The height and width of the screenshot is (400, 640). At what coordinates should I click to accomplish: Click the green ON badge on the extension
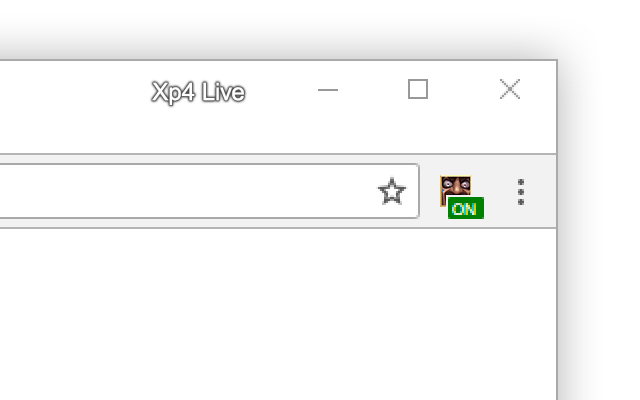pos(466,208)
